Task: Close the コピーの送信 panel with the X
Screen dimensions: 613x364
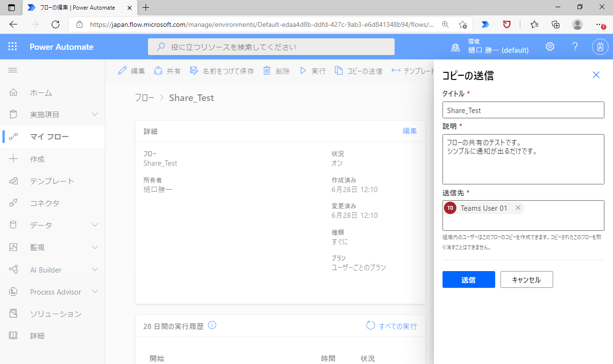Action: (x=596, y=75)
